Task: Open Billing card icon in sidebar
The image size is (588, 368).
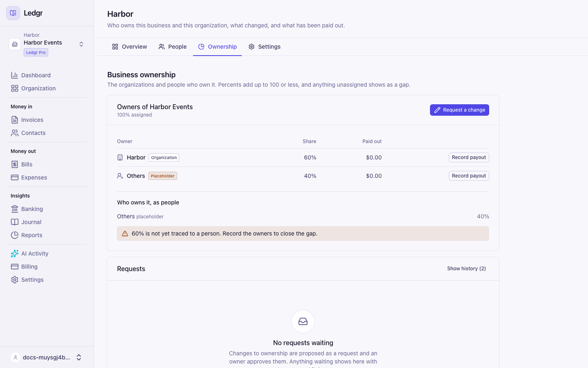Action: pos(15,267)
